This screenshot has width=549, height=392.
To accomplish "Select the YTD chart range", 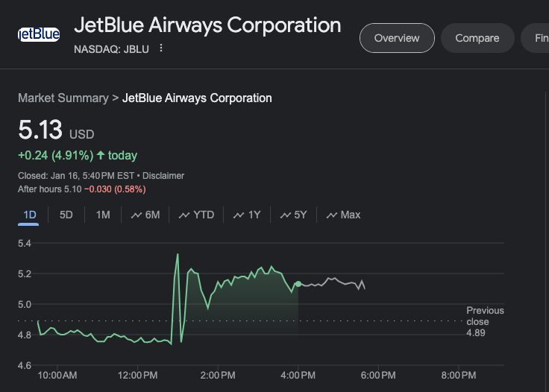I will click(x=196, y=215).
